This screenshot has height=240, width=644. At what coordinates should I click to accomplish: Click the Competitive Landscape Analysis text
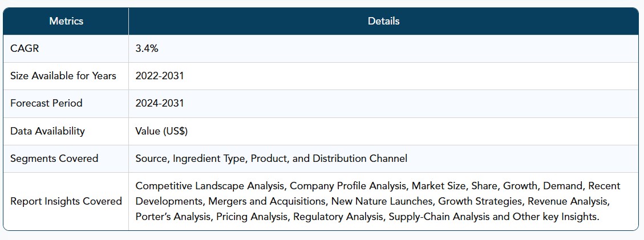(210, 186)
